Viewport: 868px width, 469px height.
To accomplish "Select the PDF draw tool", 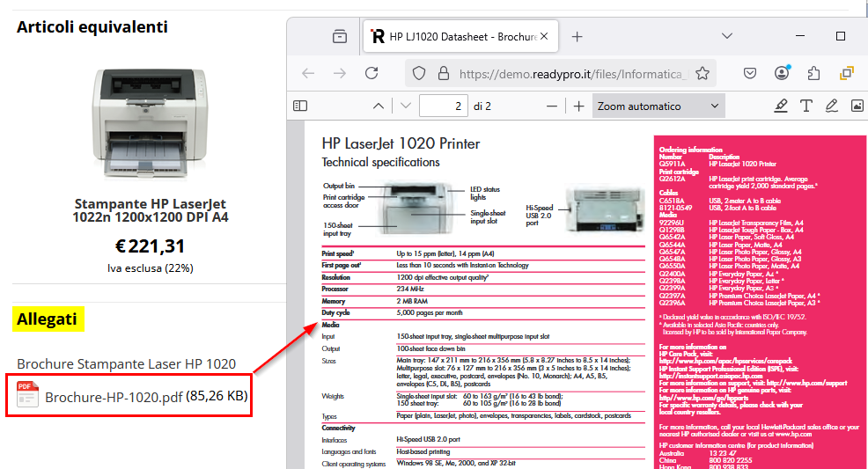I will pyautogui.click(x=831, y=106).
